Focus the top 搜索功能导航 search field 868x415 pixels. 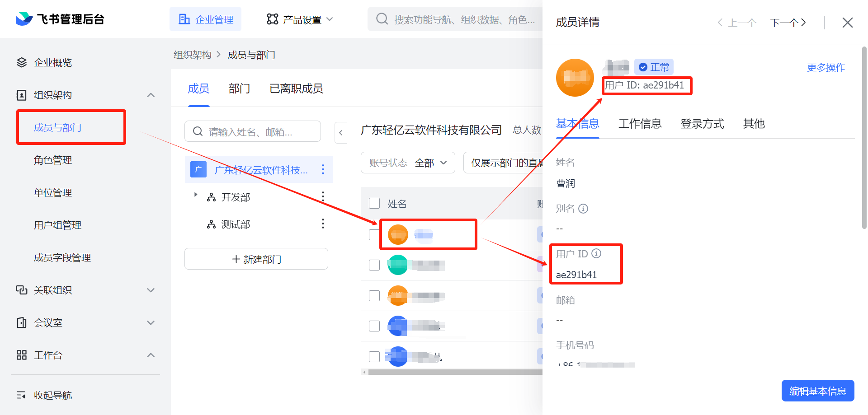click(x=455, y=19)
